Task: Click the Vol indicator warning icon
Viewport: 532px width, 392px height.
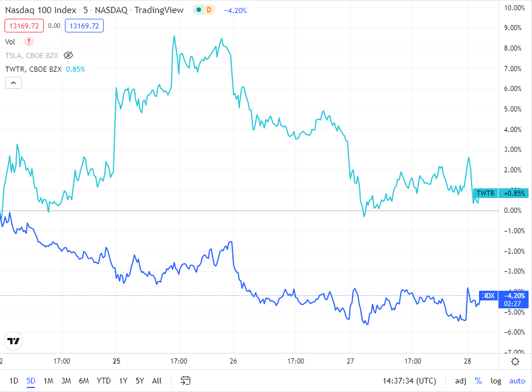Action: click(x=29, y=42)
